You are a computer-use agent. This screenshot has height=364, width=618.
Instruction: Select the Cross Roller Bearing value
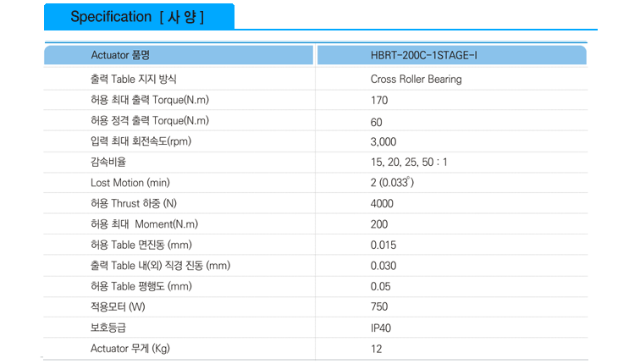click(416, 80)
